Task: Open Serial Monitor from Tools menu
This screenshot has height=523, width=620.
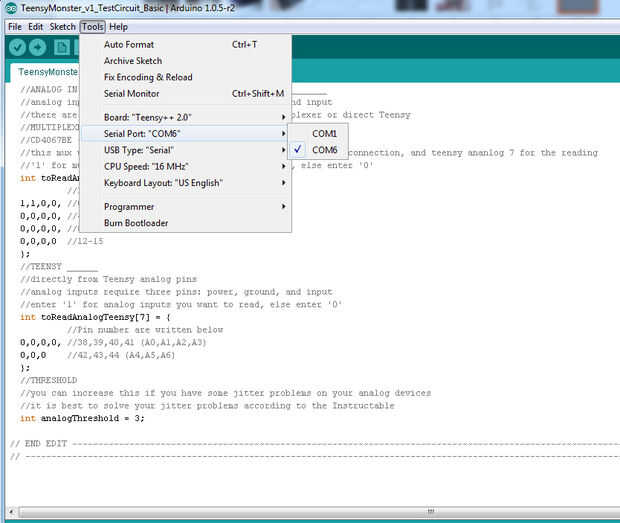Action: [x=185, y=94]
